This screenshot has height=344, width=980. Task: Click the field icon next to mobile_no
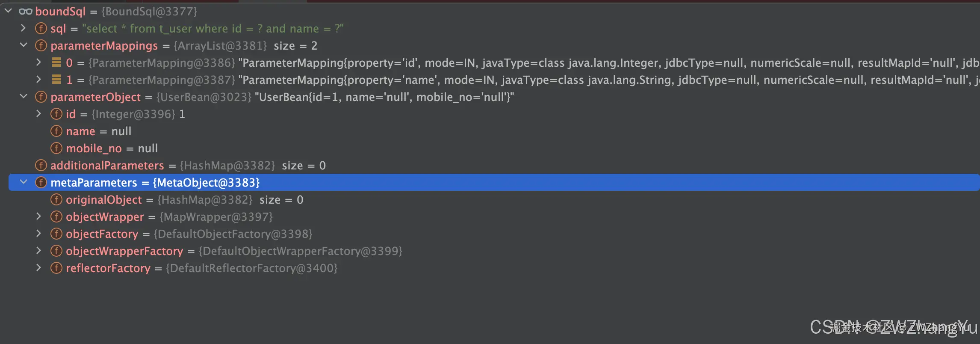(x=56, y=148)
